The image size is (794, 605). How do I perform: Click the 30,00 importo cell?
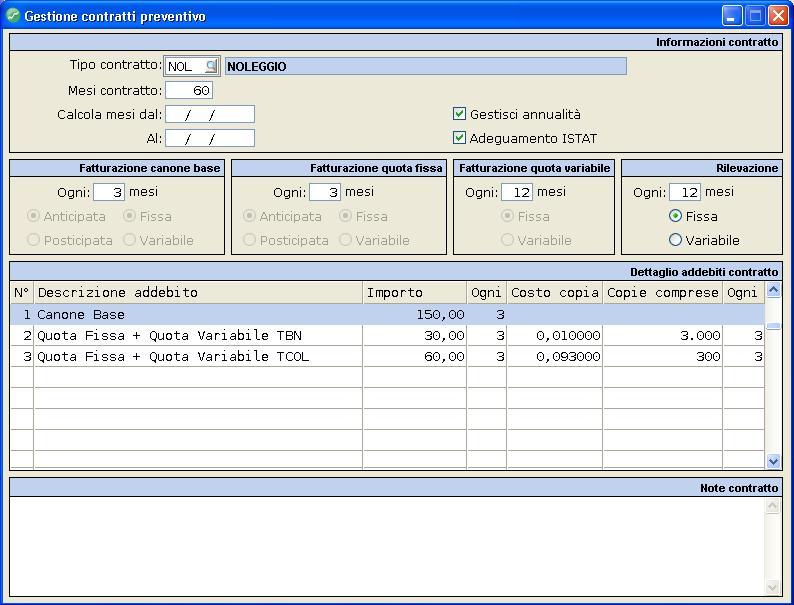point(415,336)
